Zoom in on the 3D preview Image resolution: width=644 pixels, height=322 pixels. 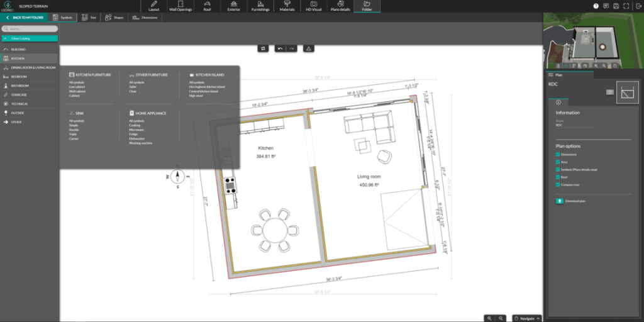pyautogui.click(x=596, y=65)
